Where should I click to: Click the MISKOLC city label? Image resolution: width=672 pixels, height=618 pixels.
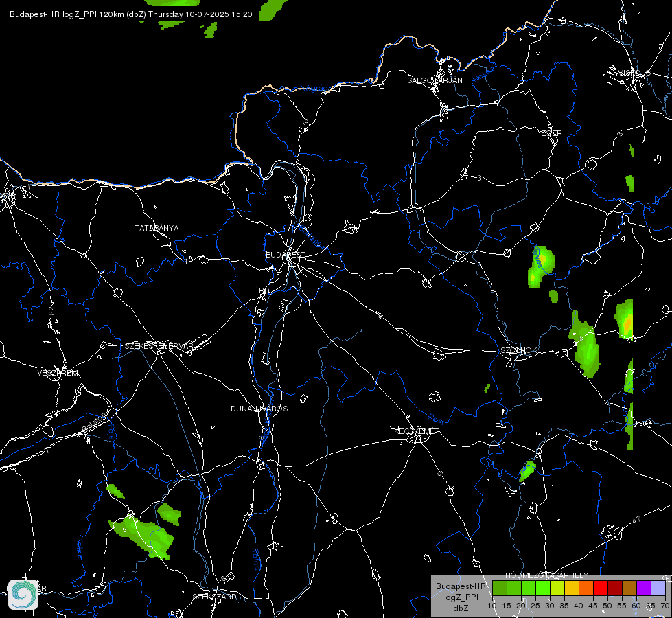(632, 73)
